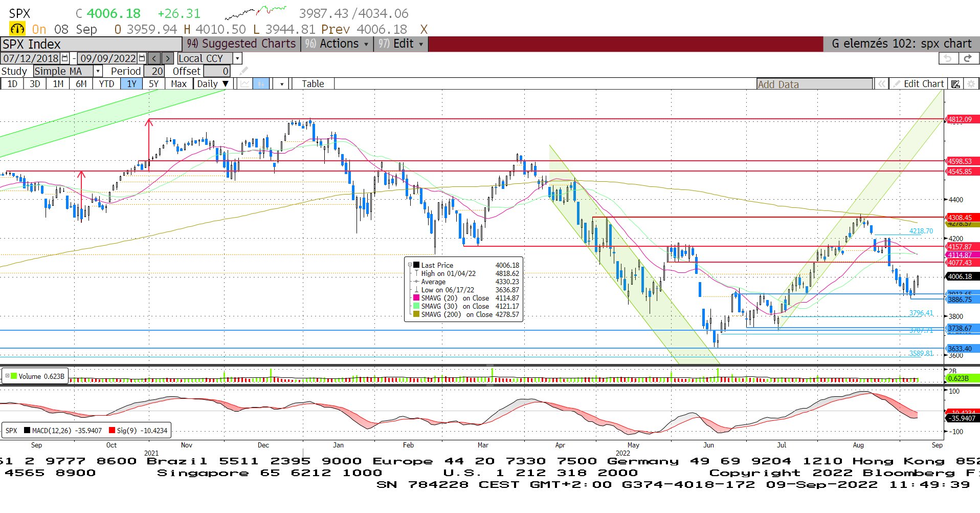This screenshot has width=980, height=513.
Task: Click the SPX Index security field
Action: 91,44
